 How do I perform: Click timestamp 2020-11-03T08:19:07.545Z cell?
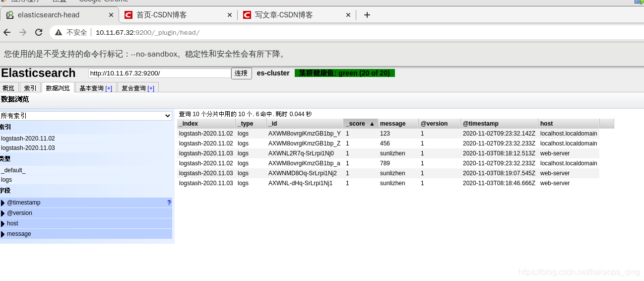[499, 173]
